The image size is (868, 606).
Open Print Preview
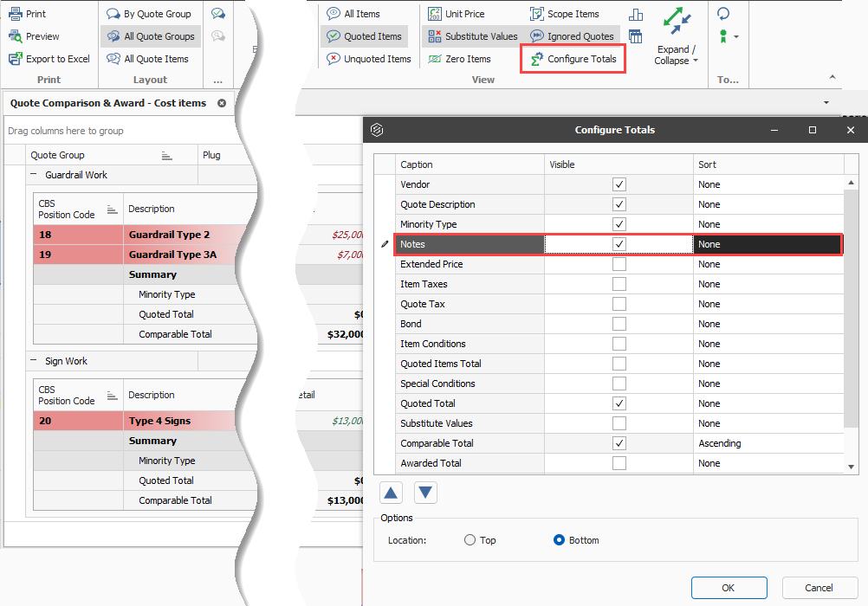click(x=35, y=36)
